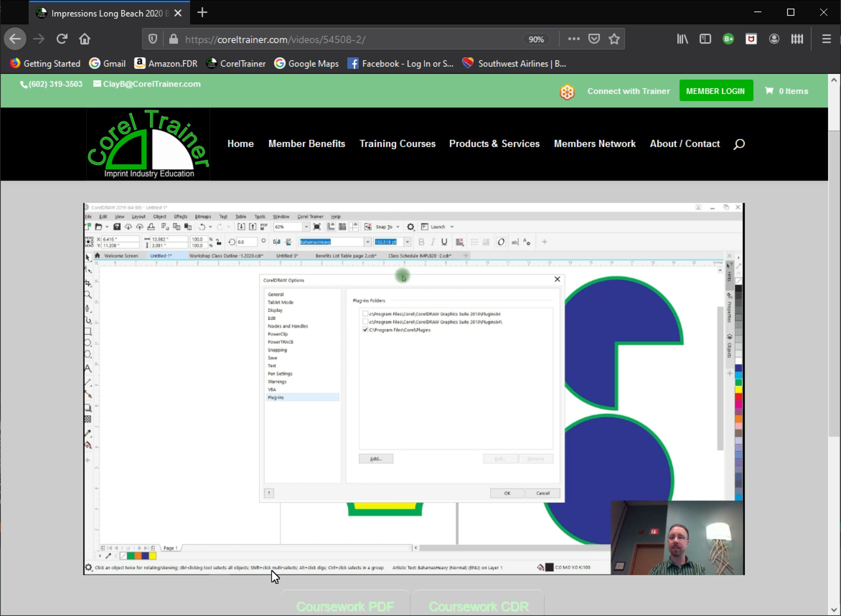Click Cancel in CorelDRAW Options dialog
Viewport: 841px width, 616px height.
pyautogui.click(x=543, y=493)
